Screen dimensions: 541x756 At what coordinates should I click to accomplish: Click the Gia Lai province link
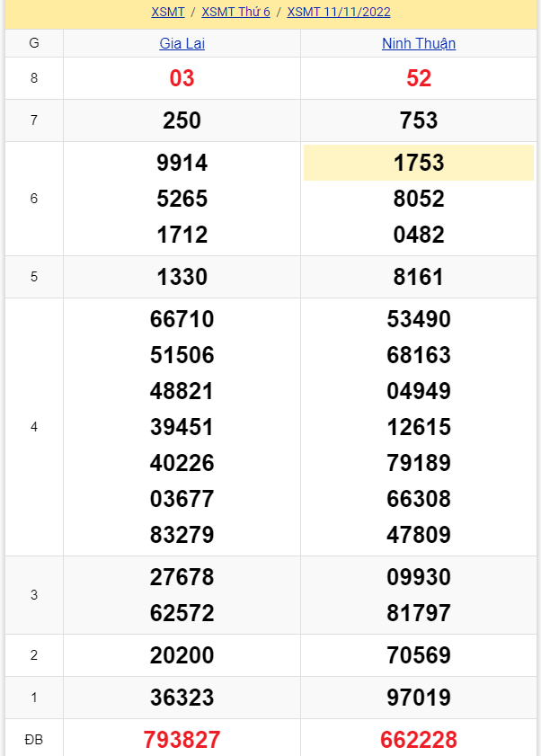(x=182, y=43)
